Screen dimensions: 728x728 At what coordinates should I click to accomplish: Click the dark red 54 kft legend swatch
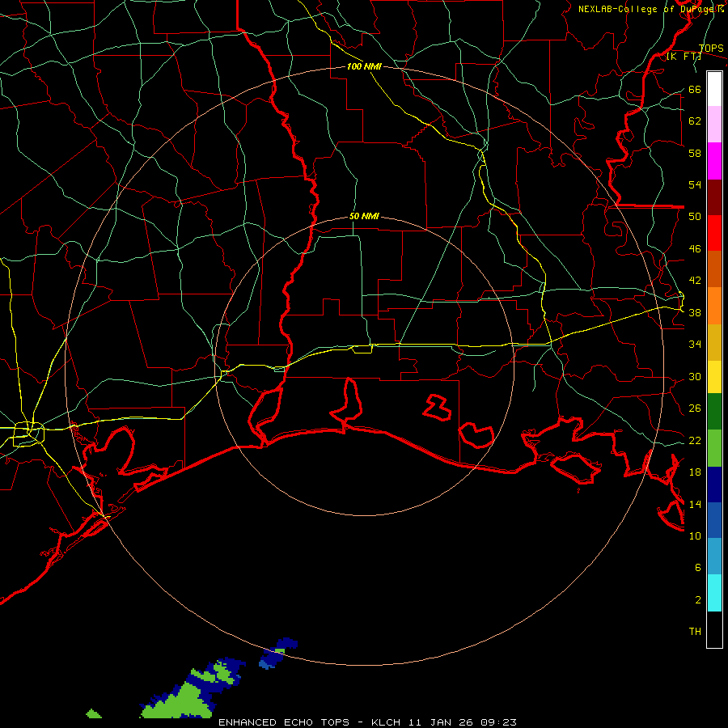click(714, 197)
